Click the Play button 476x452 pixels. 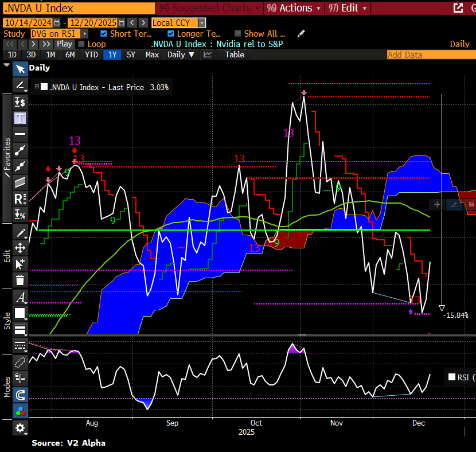(x=64, y=44)
